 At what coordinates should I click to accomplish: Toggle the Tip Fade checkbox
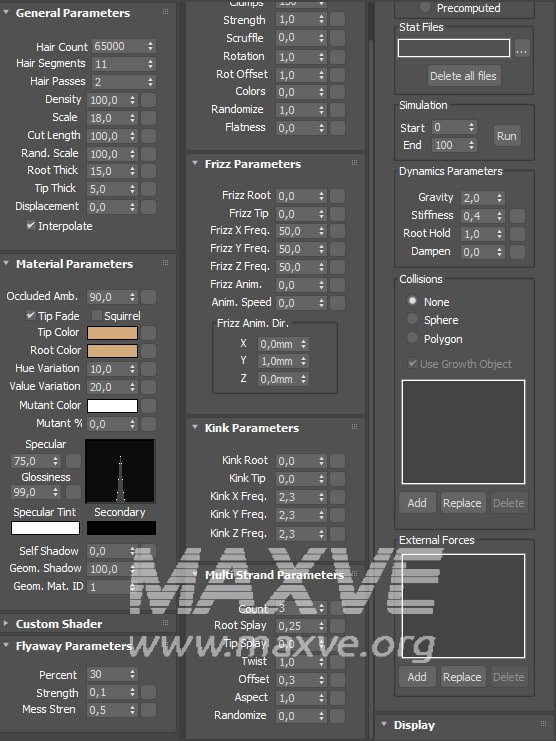(x=31, y=315)
